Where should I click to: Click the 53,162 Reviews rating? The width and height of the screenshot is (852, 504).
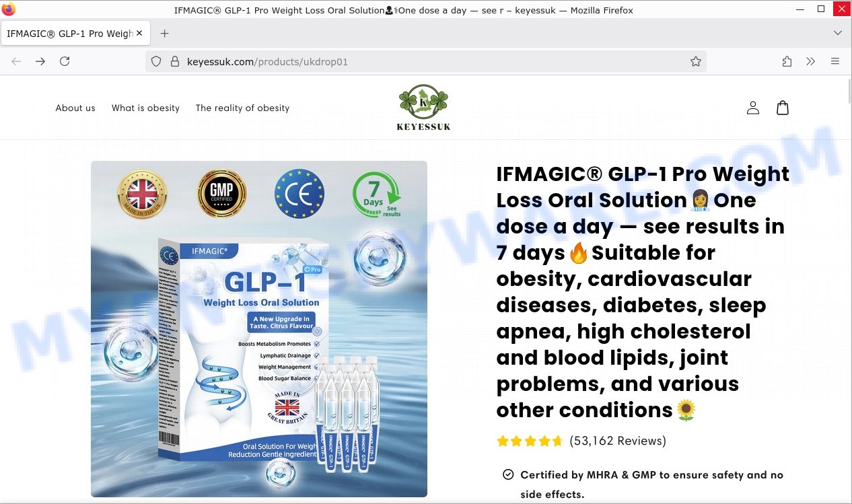click(581, 441)
